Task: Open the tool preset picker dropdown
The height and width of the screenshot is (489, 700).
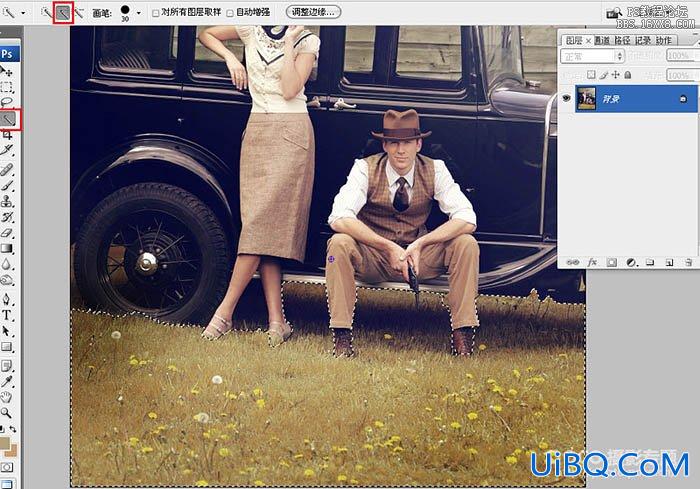Action: (x=23, y=13)
